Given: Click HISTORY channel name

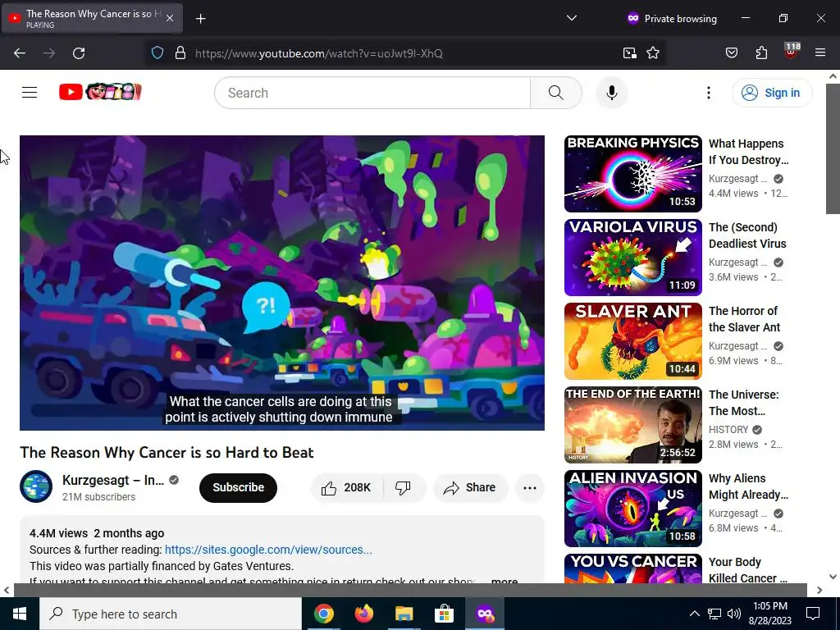Looking at the screenshot, I should (728, 430).
